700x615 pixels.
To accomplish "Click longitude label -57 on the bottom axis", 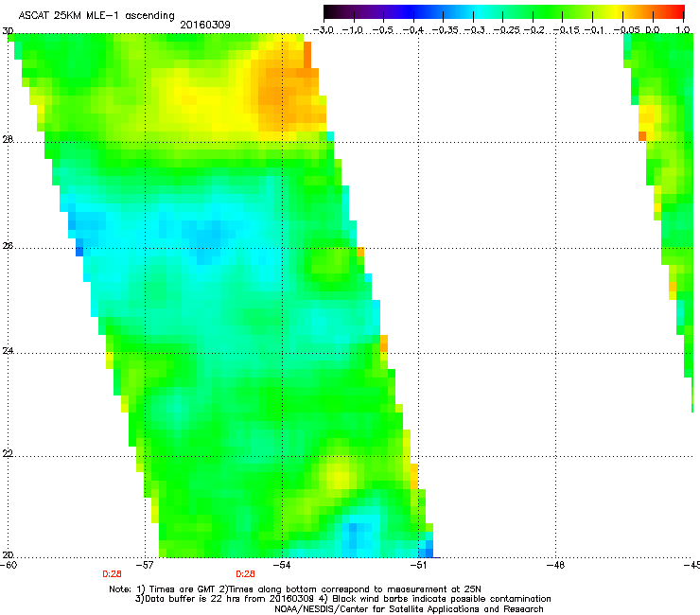I will click(145, 565).
